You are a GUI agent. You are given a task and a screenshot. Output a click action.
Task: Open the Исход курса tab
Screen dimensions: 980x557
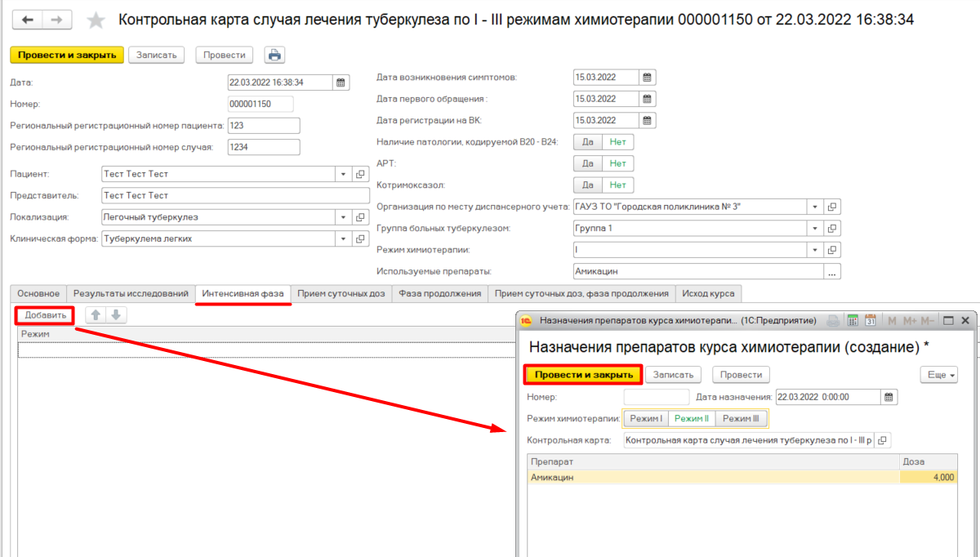(x=708, y=293)
